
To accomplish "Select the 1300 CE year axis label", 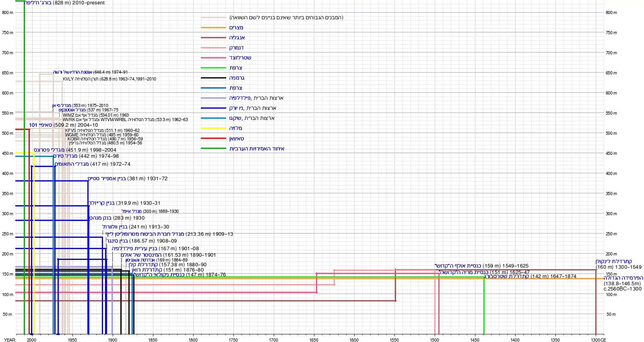I will coord(599,340).
